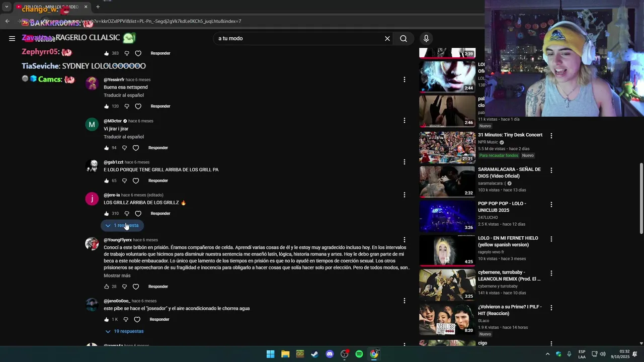
Task: Open Steam from the taskbar
Action: click(x=314, y=354)
